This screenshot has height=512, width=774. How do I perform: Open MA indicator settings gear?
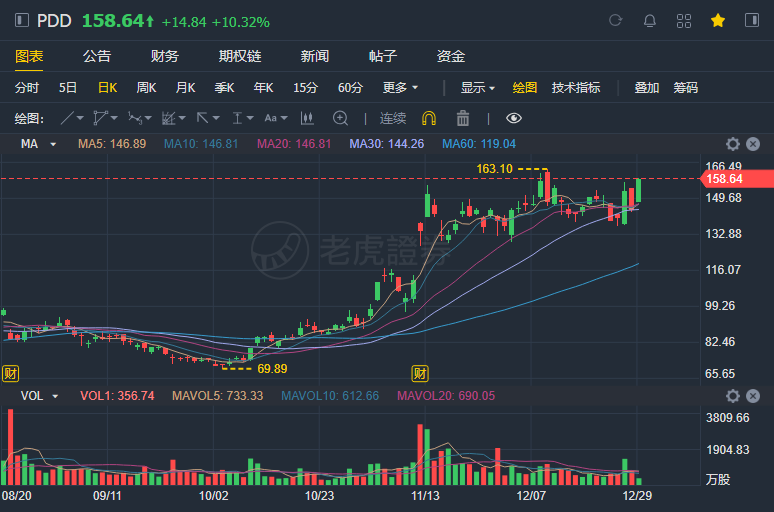tap(733, 144)
